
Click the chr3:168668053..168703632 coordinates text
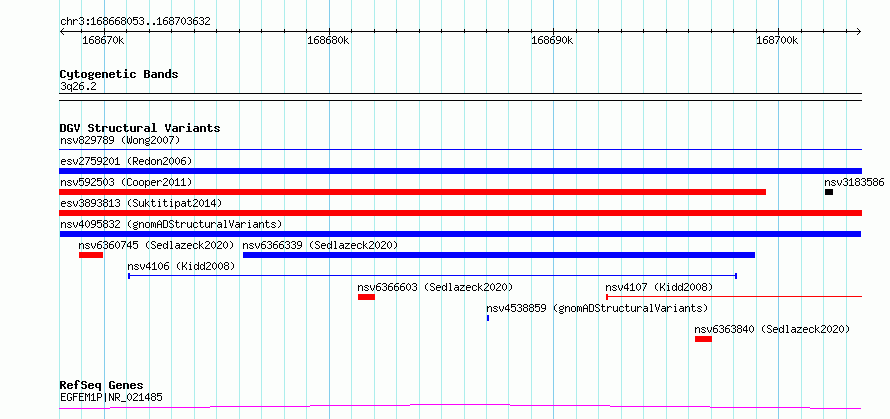(135, 22)
